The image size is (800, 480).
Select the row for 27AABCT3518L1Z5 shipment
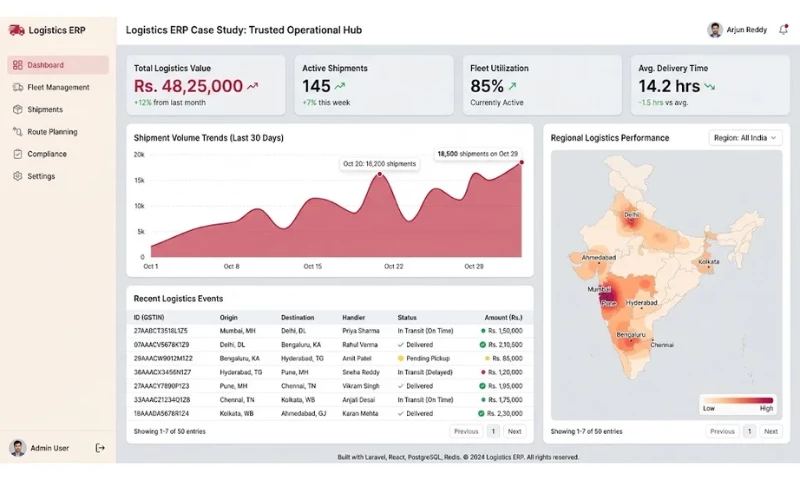tap(330, 331)
